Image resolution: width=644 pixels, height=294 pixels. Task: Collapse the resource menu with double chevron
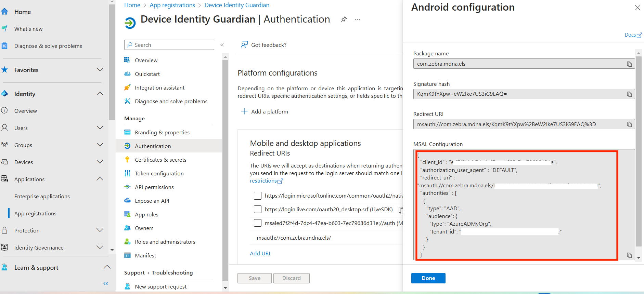222,45
